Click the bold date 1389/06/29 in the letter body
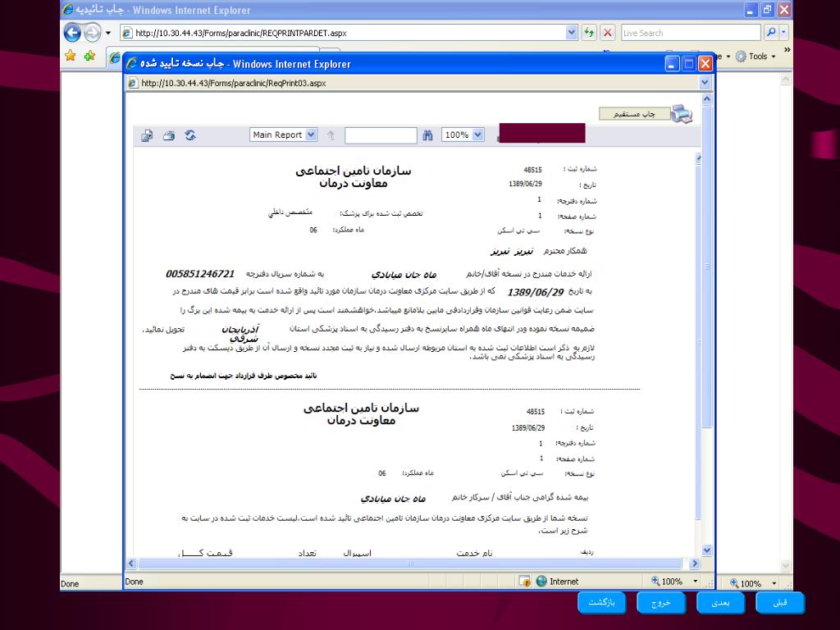 [x=536, y=292]
